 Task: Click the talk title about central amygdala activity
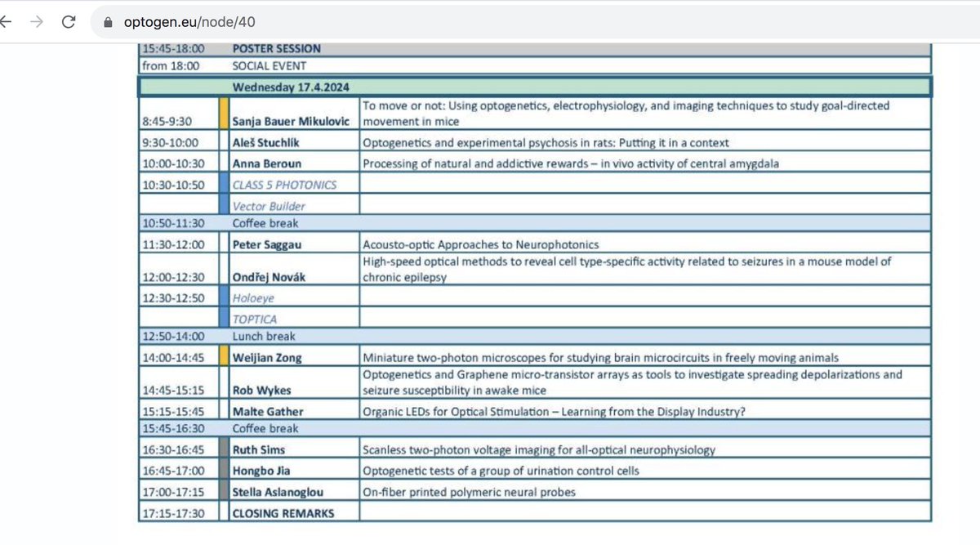(571, 163)
